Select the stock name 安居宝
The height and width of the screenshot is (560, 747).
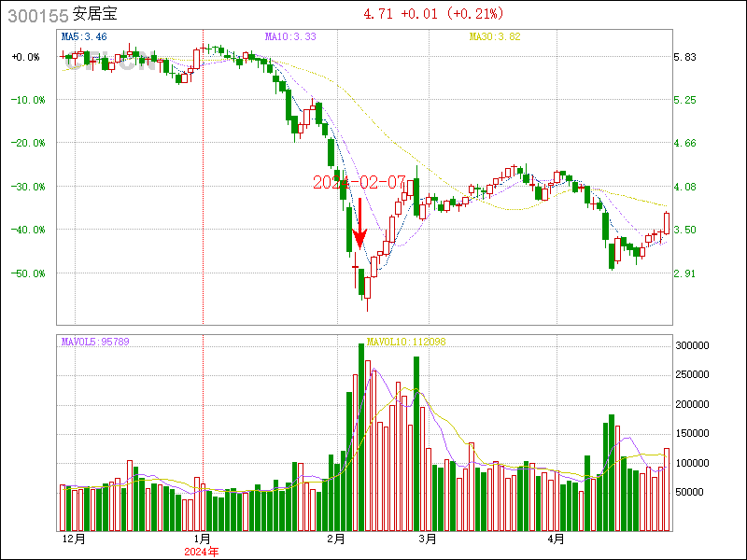click(96, 15)
